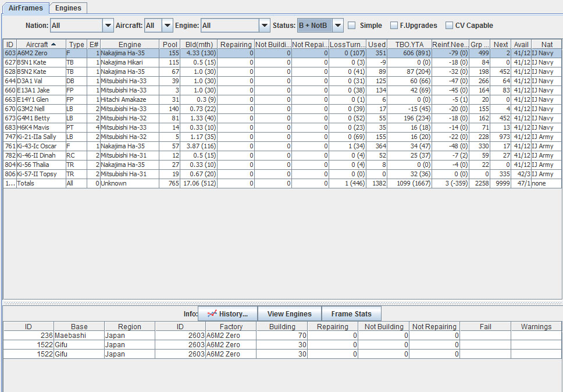
Task: Select the G3M2 Nell row
Action: 283,109
